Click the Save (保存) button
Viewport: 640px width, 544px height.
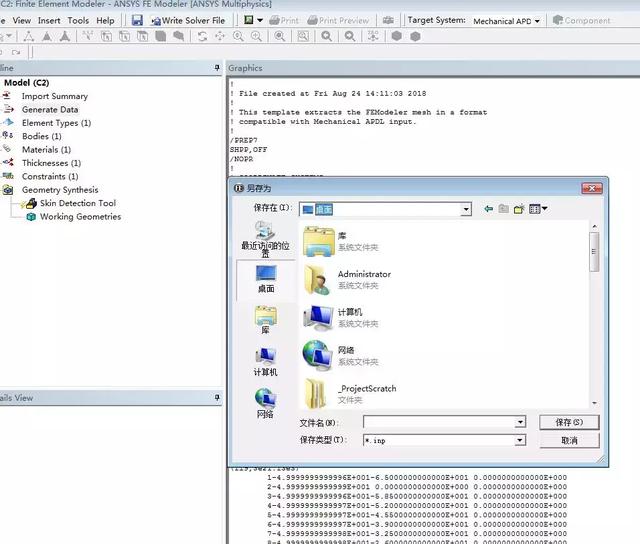pyautogui.click(x=569, y=422)
